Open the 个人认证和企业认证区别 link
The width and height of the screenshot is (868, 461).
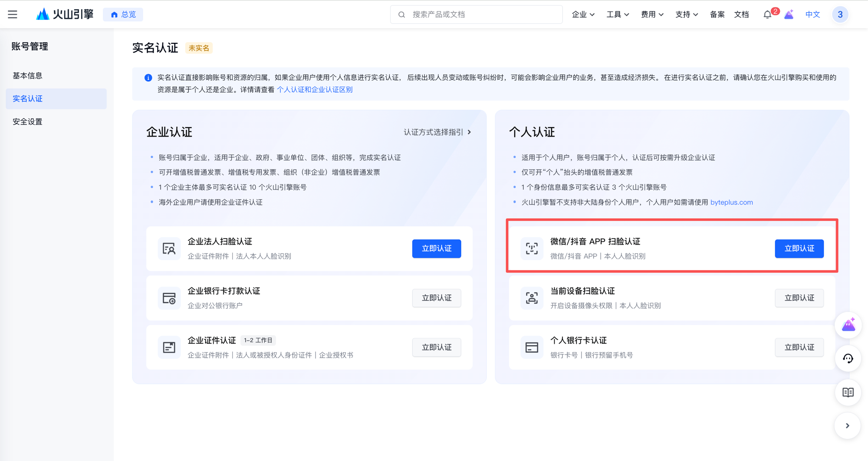click(x=315, y=89)
